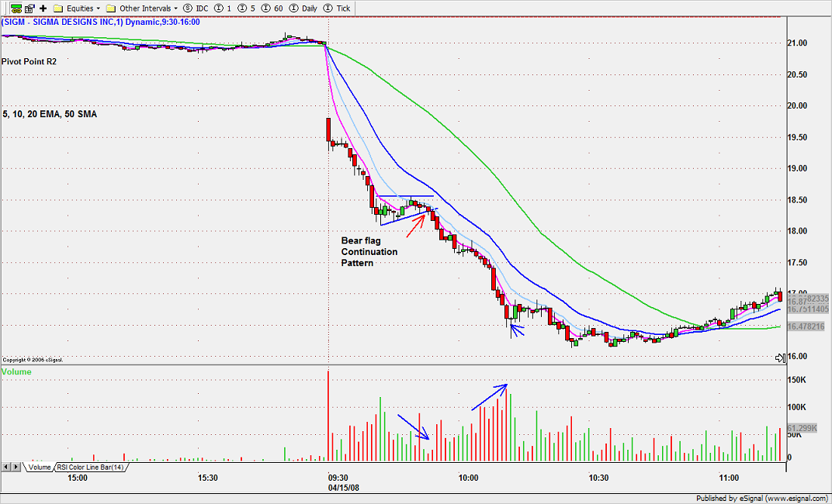Click the 21.00 price axis label

tap(797, 43)
